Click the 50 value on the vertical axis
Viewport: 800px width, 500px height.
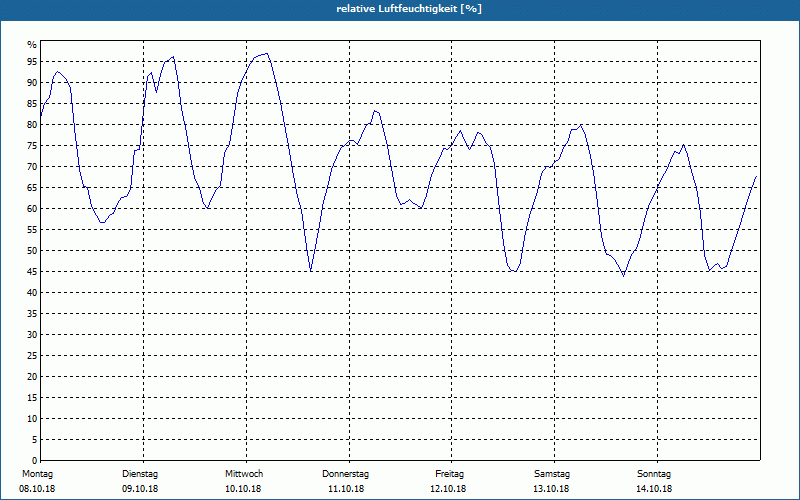pos(32,251)
